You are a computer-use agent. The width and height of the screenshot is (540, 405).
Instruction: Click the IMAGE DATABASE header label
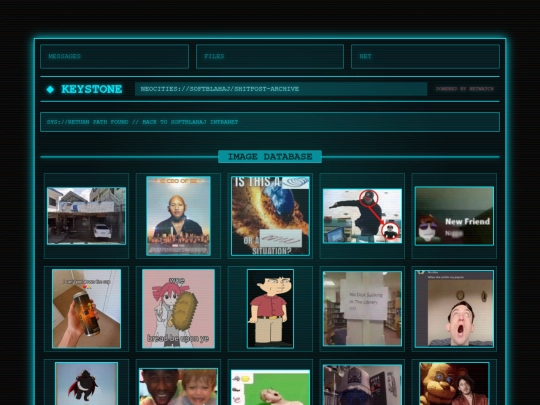click(x=270, y=157)
